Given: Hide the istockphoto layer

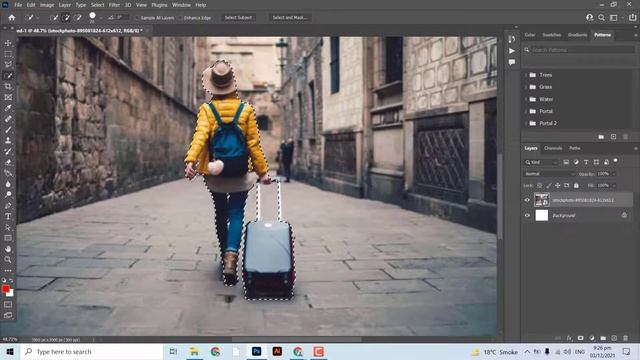Looking at the screenshot, I should point(527,200).
